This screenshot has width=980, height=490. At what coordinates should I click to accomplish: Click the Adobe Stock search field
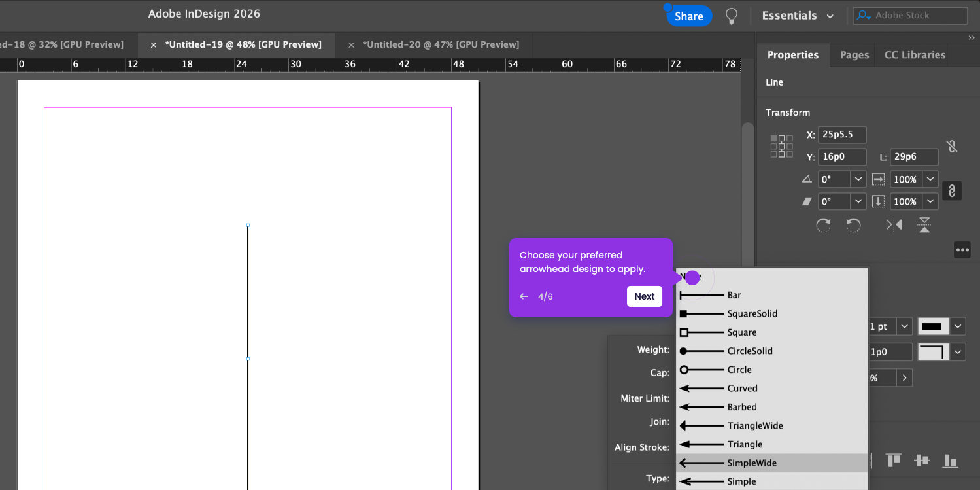click(x=910, y=16)
